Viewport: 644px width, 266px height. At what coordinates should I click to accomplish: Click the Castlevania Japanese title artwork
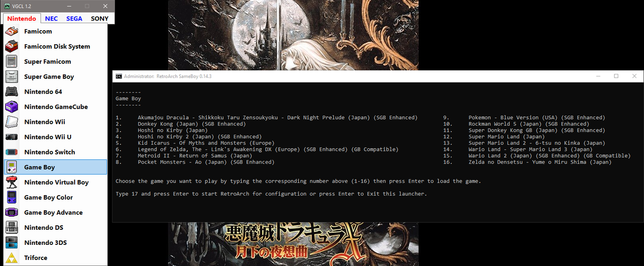293,244
